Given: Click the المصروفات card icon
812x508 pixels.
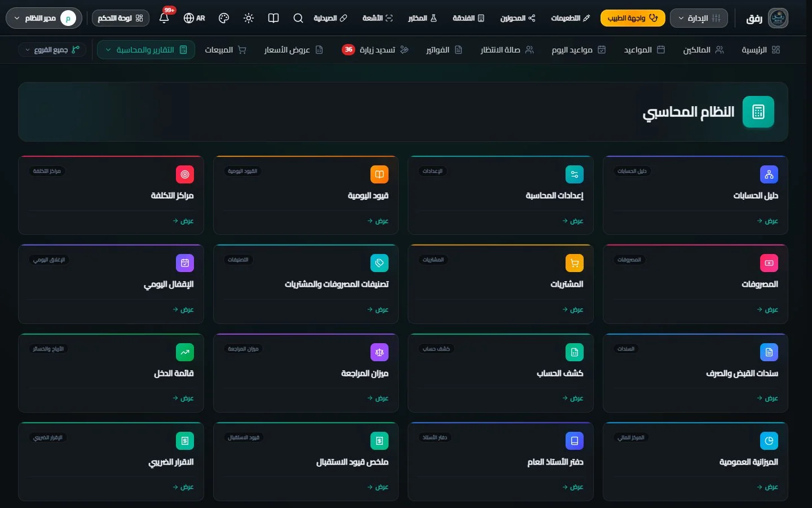Looking at the screenshot, I should click(769, 263).
